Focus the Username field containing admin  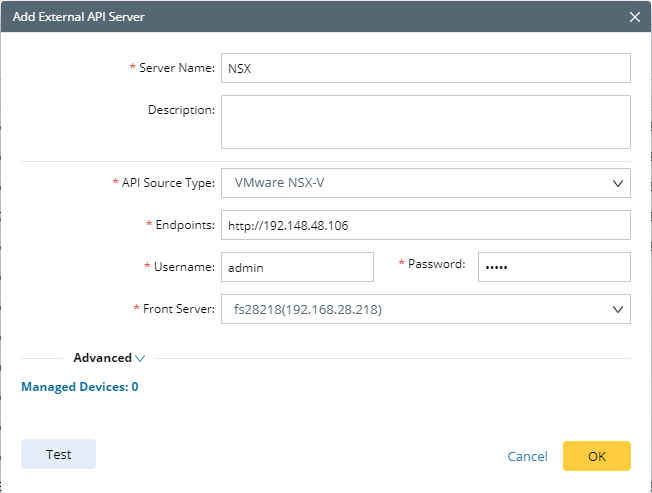point(297,267)
